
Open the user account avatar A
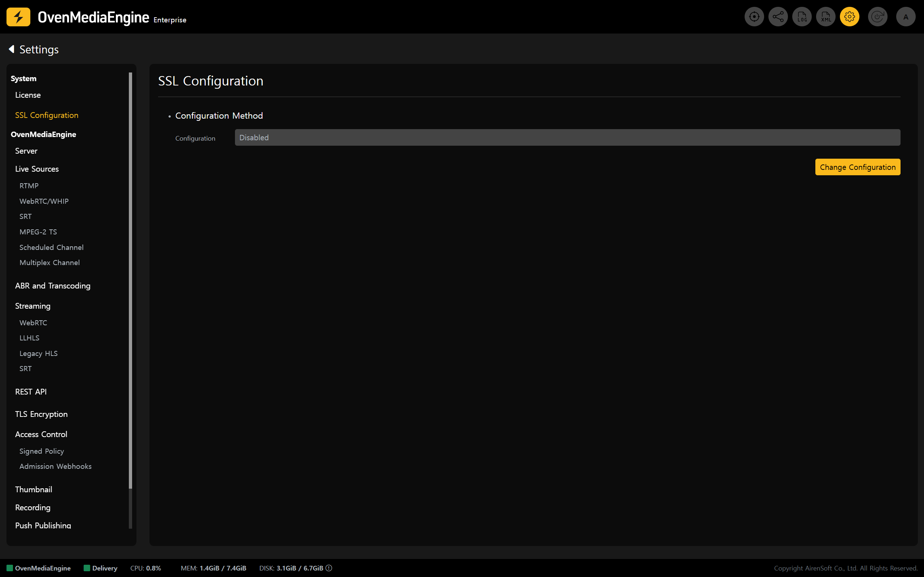[x=906, y=17]
